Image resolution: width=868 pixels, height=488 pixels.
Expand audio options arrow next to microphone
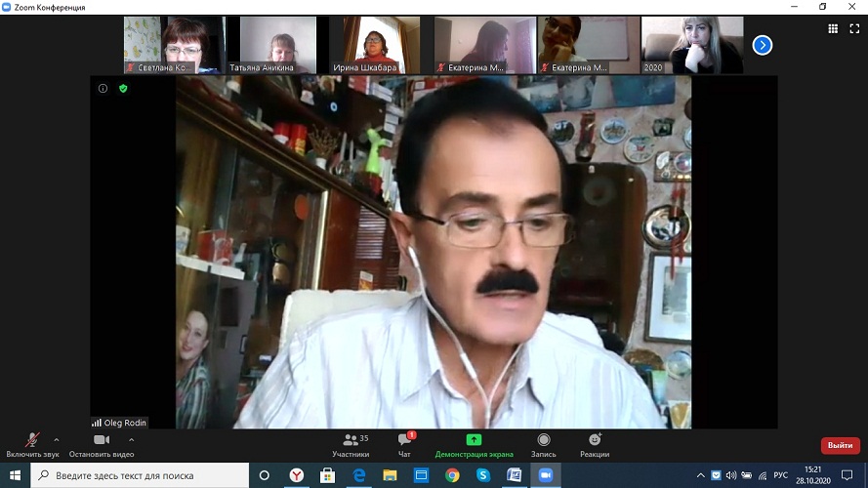tap(57, 439)
